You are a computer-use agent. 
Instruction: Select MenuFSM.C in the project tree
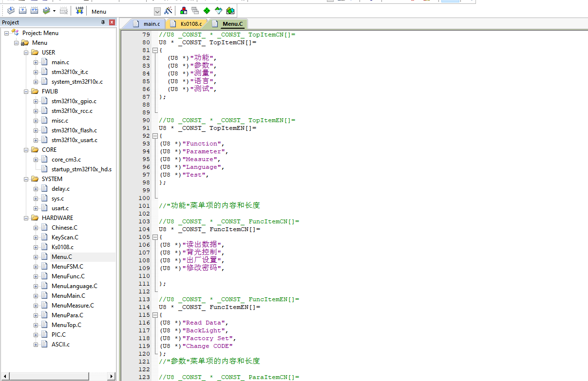(x=67, y=267)
